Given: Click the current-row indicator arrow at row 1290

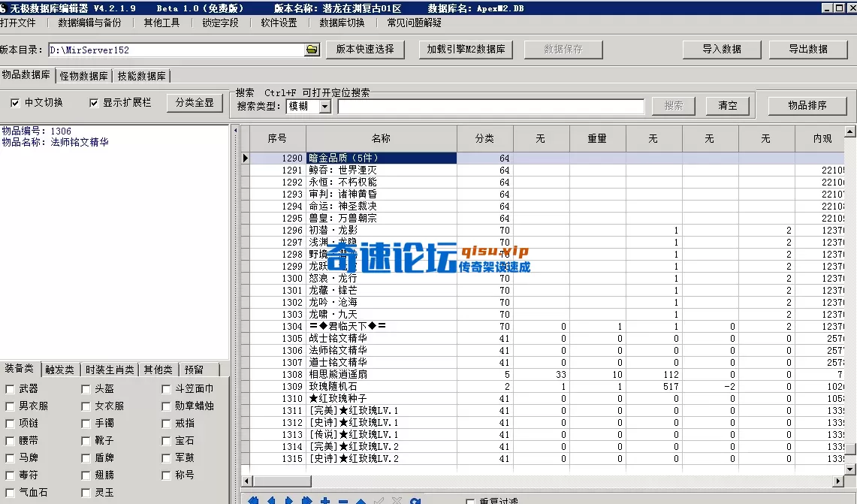Looking at the screenshot, I should [246, 158].
